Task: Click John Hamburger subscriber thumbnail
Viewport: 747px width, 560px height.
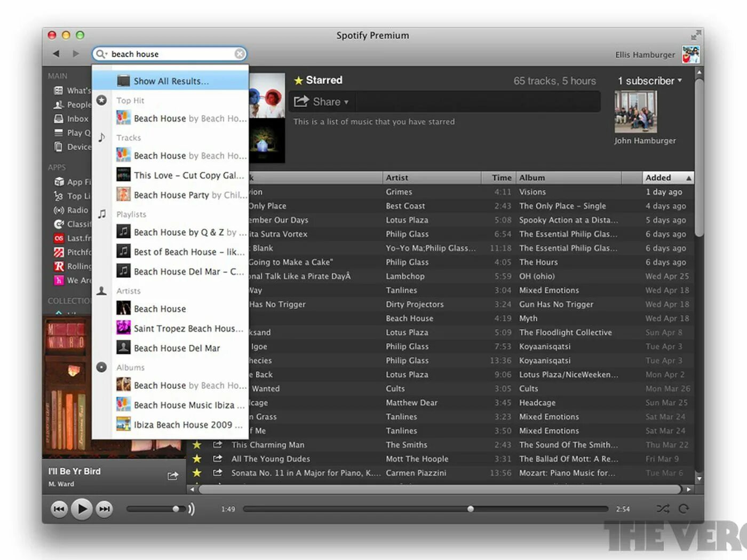Action: 635,111
